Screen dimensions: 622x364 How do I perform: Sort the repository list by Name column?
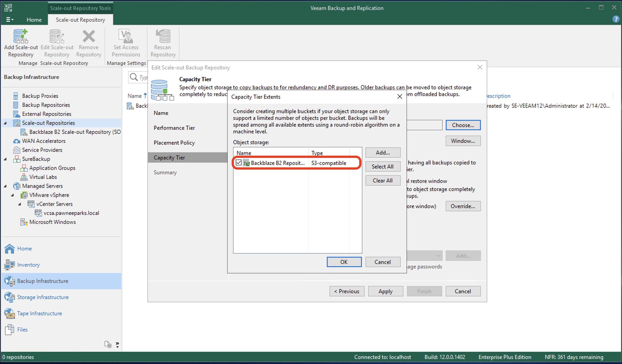point(135,96)
